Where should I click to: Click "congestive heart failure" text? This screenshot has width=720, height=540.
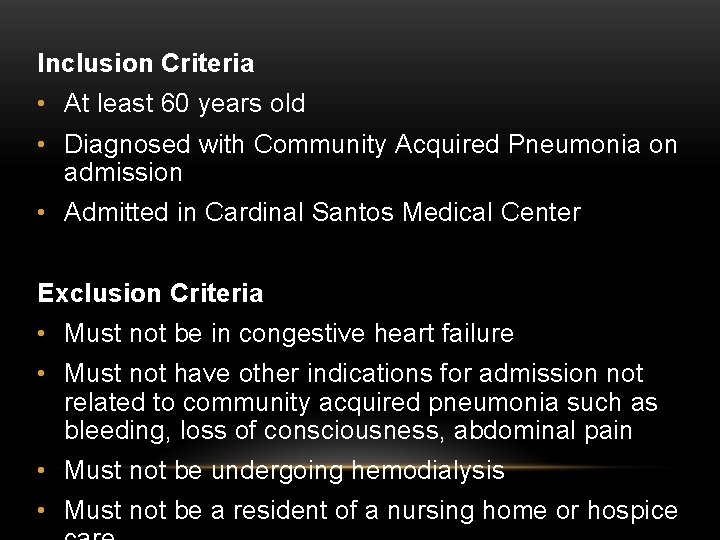point(376,334)
